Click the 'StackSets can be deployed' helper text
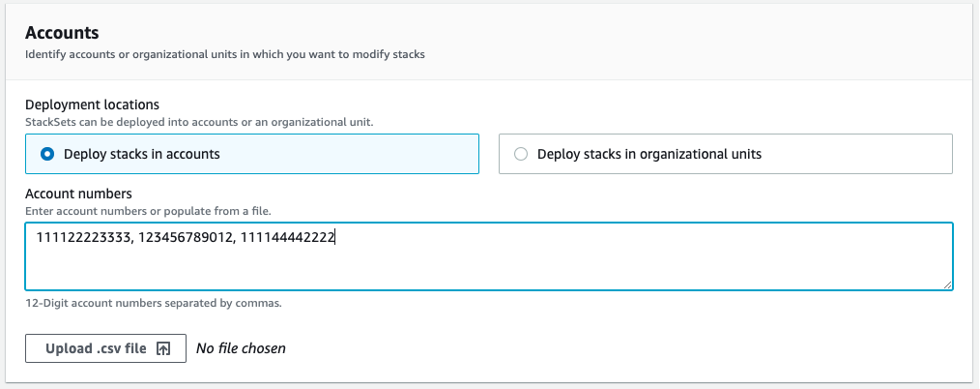Image resolution: width=980 pixels, height=389 pixels. pos(198,122)
